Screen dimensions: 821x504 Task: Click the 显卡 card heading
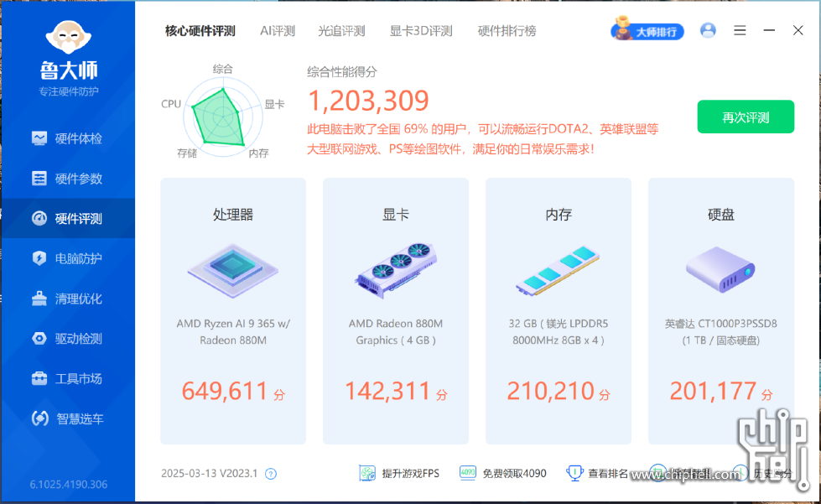(396, 215)
